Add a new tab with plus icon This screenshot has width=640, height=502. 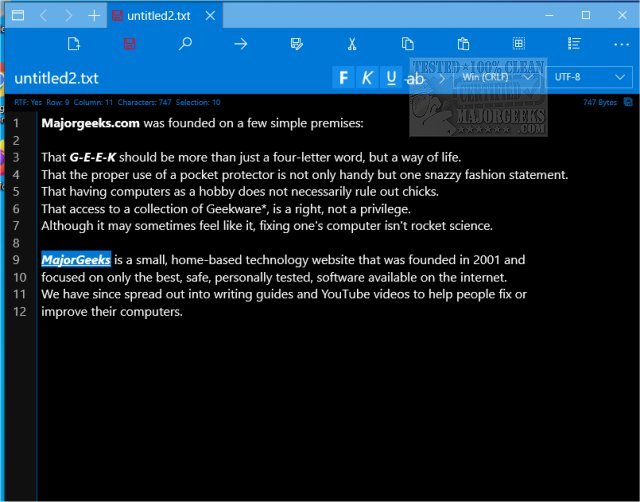coord(94,16)
